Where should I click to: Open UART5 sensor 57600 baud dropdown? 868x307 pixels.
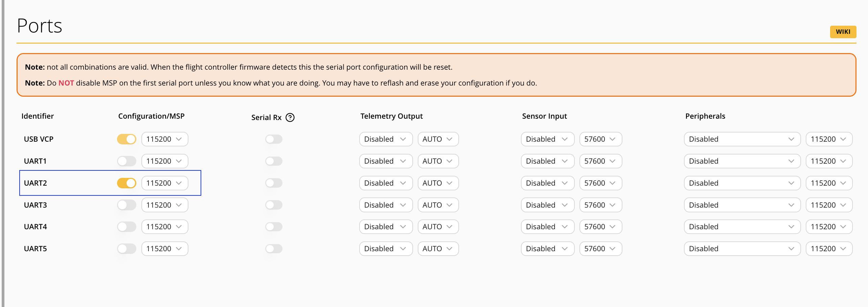[x=600, y=249]
